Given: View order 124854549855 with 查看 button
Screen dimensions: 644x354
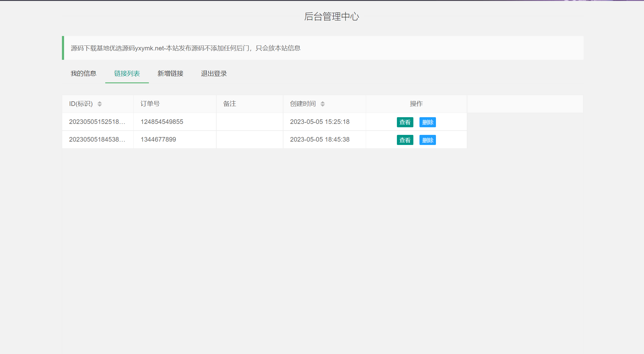Looking at the screenshot, I should (405, 122).
